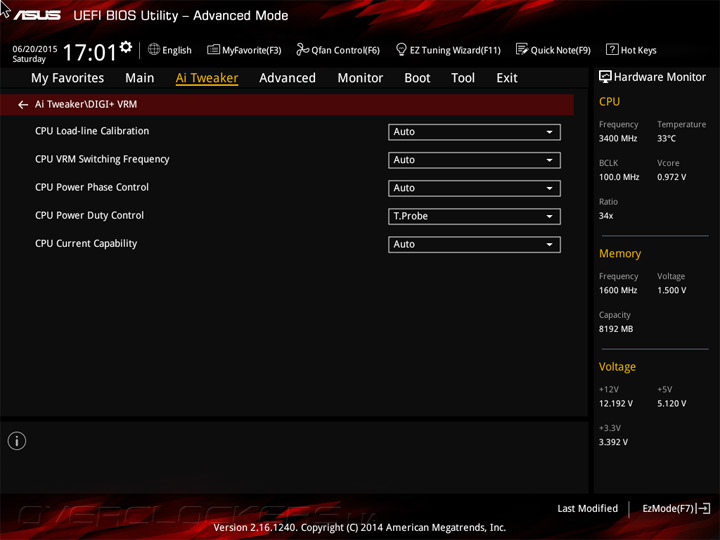Open the CPU Power Phase Control dropdown
Image resolution: width=720 pixels, height=540 pixels.
coord(474,188)
